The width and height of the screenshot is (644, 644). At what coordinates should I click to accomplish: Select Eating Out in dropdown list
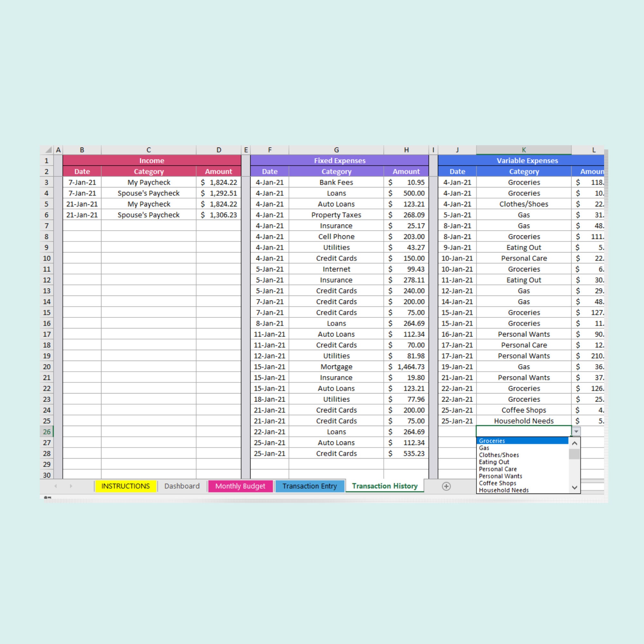522,462
